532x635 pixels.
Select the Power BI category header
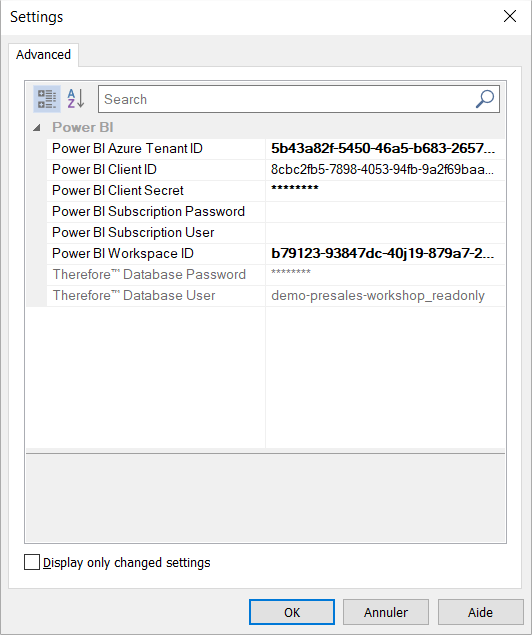[83, 128]
